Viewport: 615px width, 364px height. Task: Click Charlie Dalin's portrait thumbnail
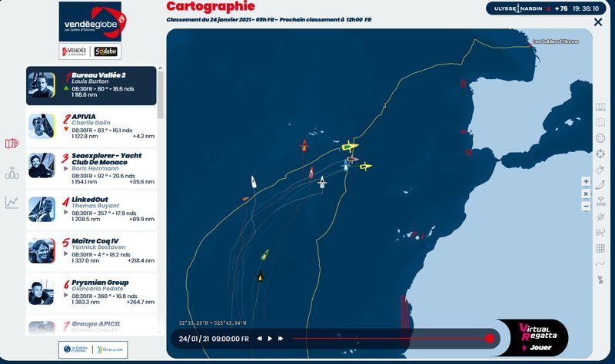click(x=42, y=126)
